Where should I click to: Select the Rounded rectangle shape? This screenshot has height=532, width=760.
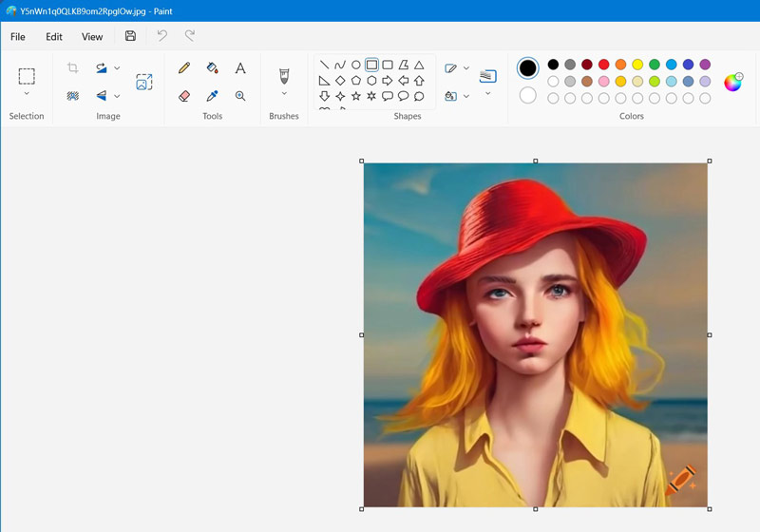pyautogui.click(x=388, y=65)
